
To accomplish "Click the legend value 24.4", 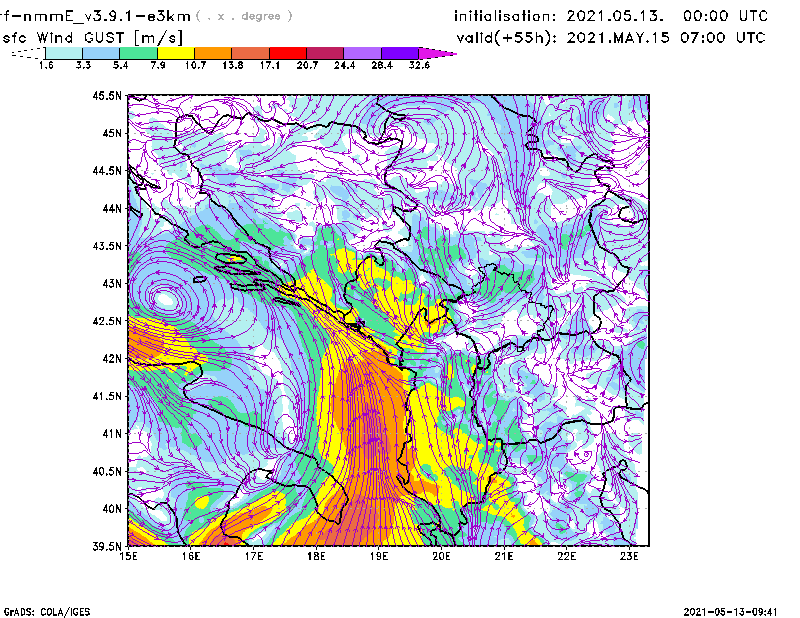I will pyautogui.click(x=344, y=65).
